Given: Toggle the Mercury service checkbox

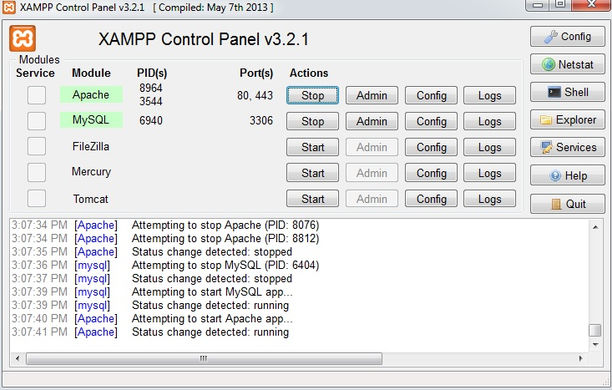Looking at the screenshot, I should (36, 172).
